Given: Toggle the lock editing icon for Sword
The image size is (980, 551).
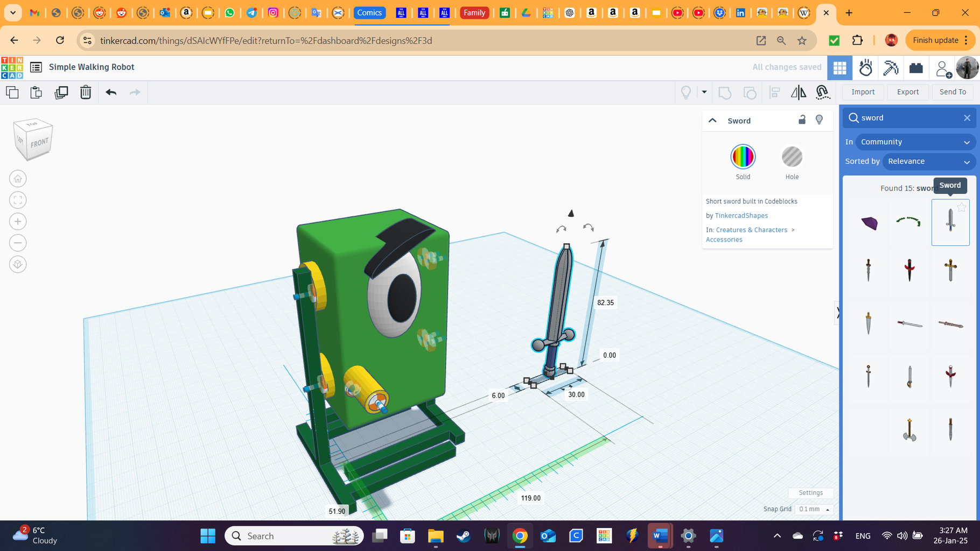Looking at the screenshot, I should click(x=802, y=120).
